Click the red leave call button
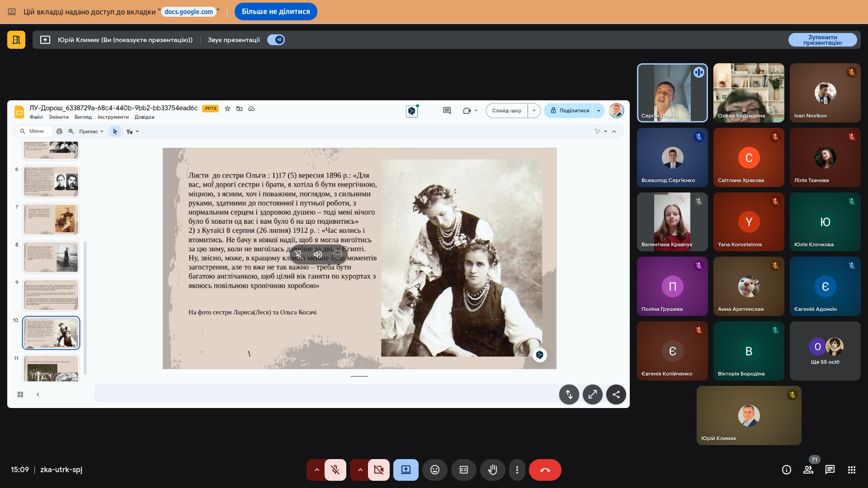The image size is (868, 488). (x=545, y=470)
